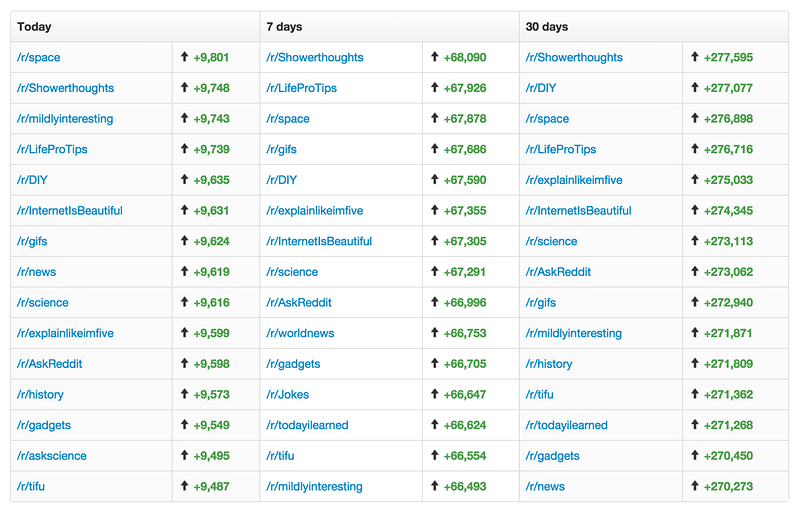Image resolution: width=800 pixels, height=512 pixels.
Task: Select the +67,590 growth value
Action: point(465,180)
